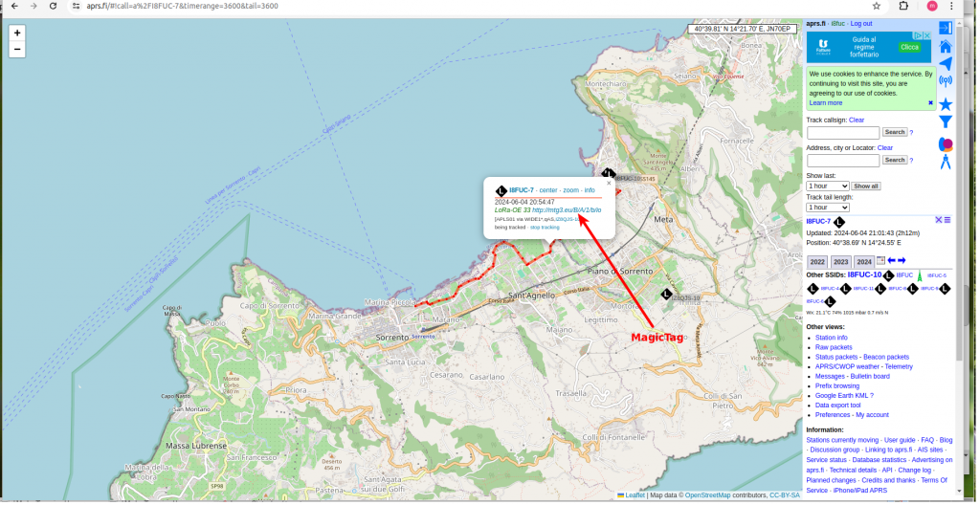Open the browser three-dot menu
Screen dimensions: 980x505
(952, 6)
